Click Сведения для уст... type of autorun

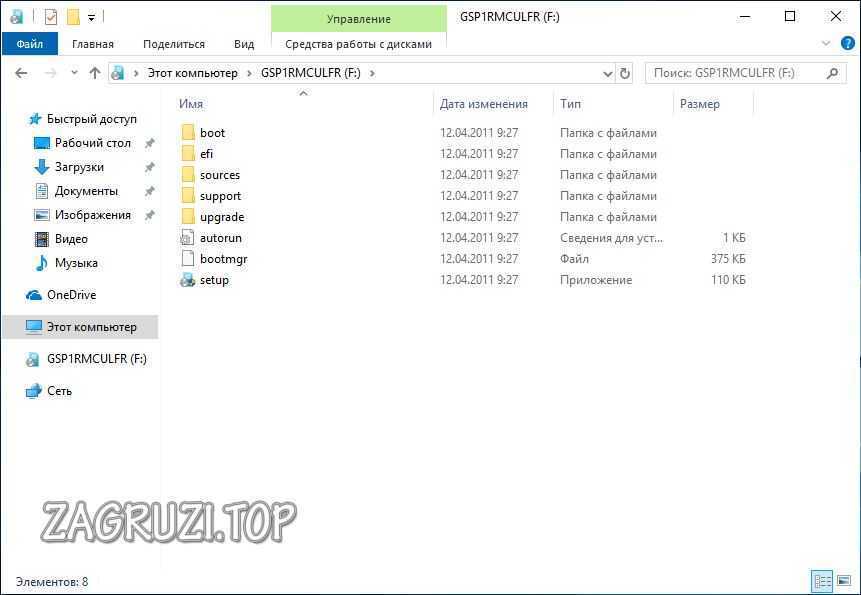pos(611,238)
